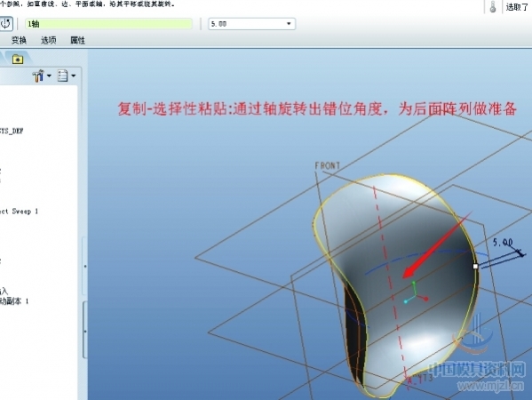Click the coordinate system triad on the model
This screenshot has width=532, height=400.
pos(415,293)
